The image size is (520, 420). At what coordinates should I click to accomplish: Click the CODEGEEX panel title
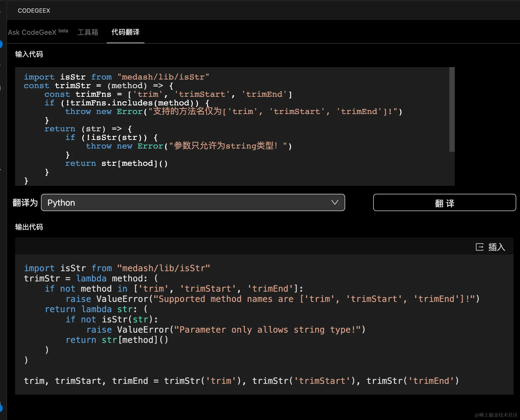point(34,11)
